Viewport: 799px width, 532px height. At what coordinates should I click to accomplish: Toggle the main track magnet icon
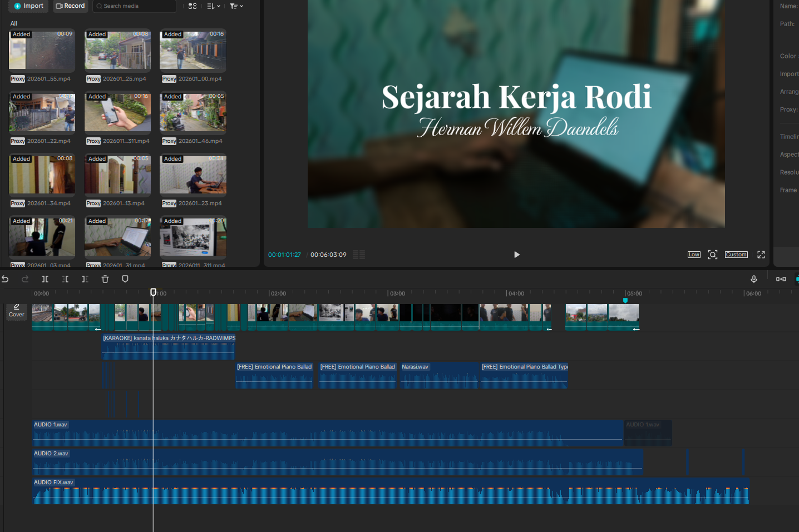781,279
